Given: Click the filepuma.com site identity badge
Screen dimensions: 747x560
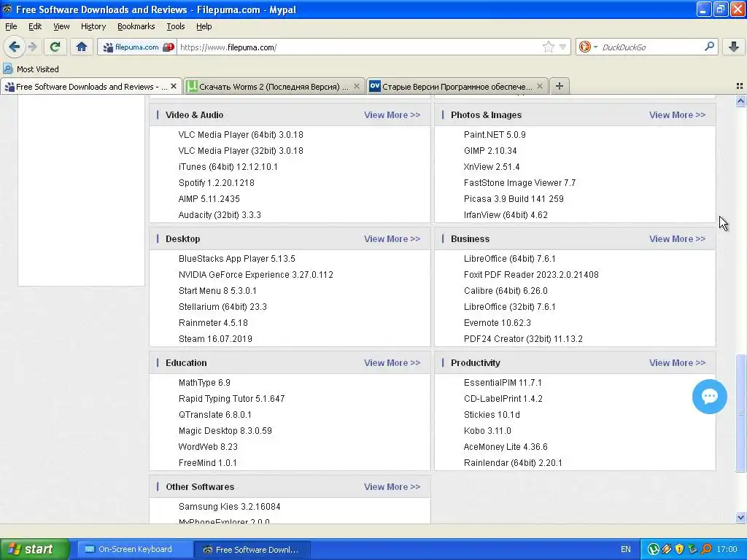Looking at the screenshot, I should (x=137, y=47).
